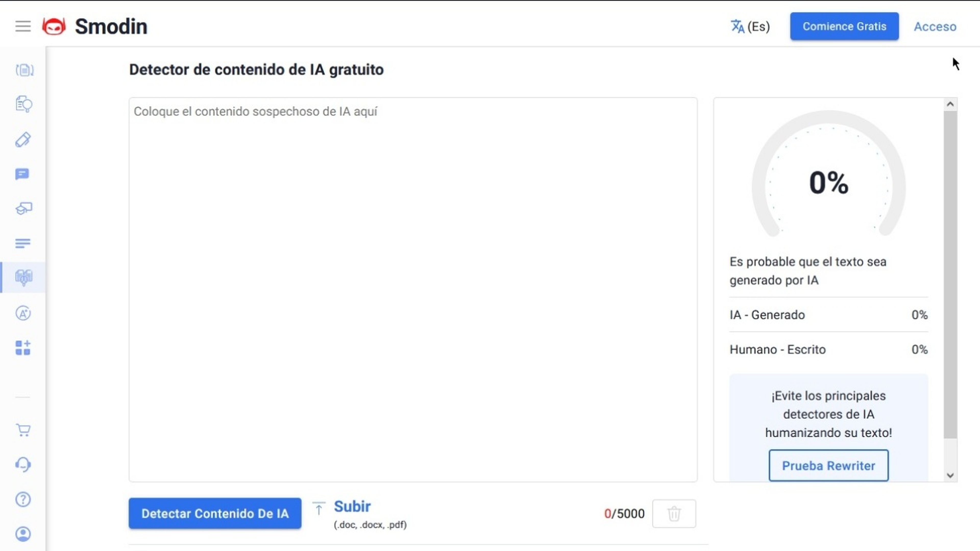This screenshot has height=551, width=980.
Task: Click the '(.doc, .docx, .pdf)' file types note
Action: (x=370, y=525)
